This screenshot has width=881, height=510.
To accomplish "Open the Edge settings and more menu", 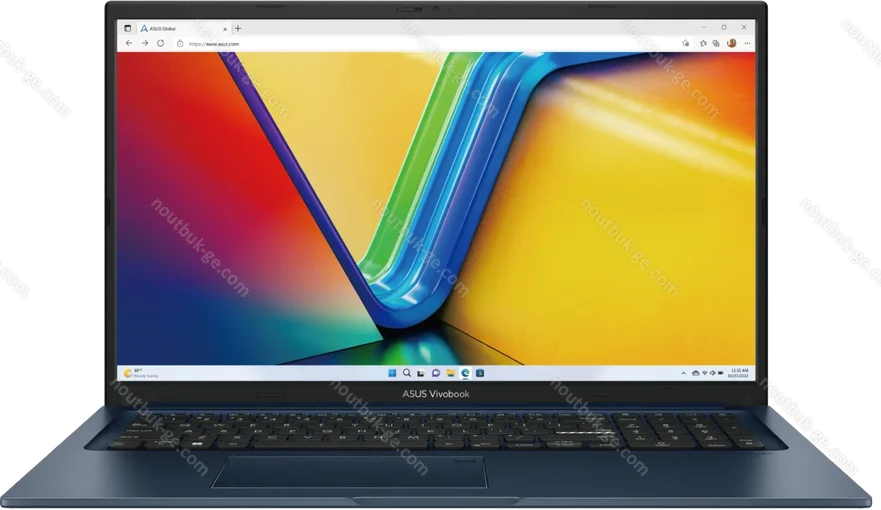I will tap(745, 43).
